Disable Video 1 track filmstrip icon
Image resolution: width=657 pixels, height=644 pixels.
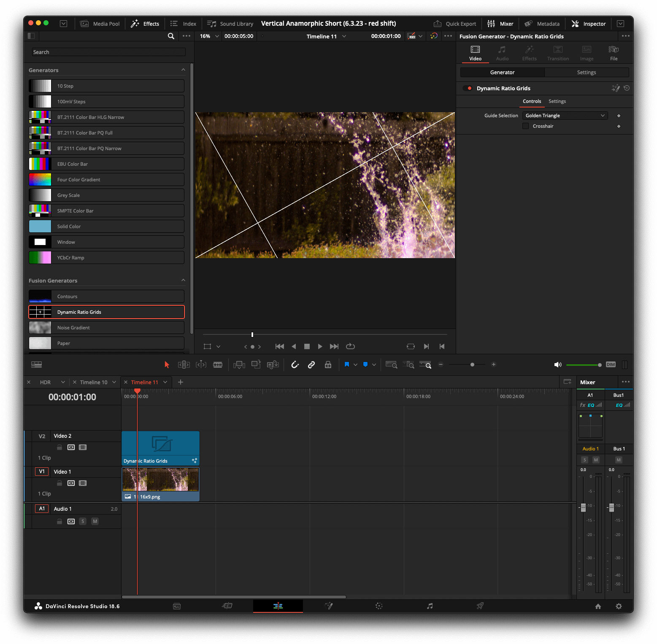(83, 483)
